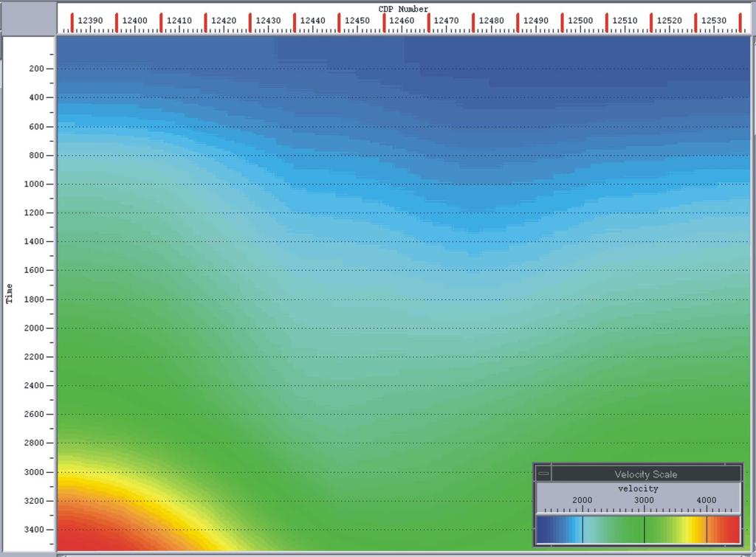This screenshot has width=756, height=557.
Task: Select CDP label 12390
Action: click(x=90, y=20)
